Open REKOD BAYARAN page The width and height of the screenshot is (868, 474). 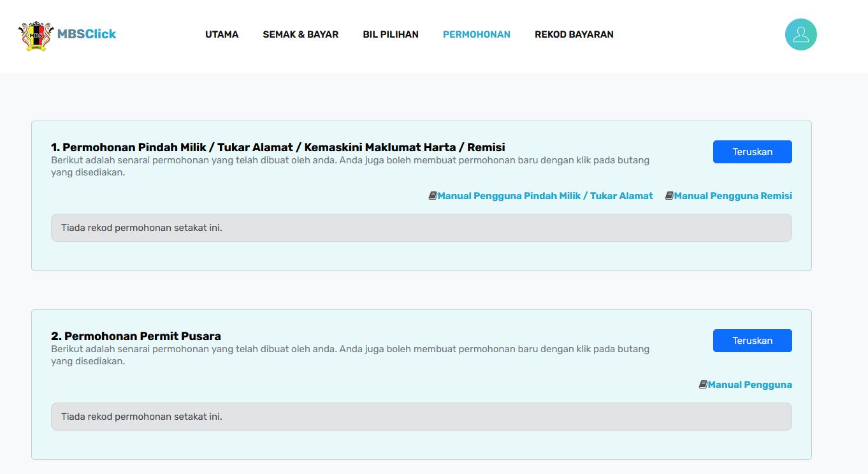point(574,34)
